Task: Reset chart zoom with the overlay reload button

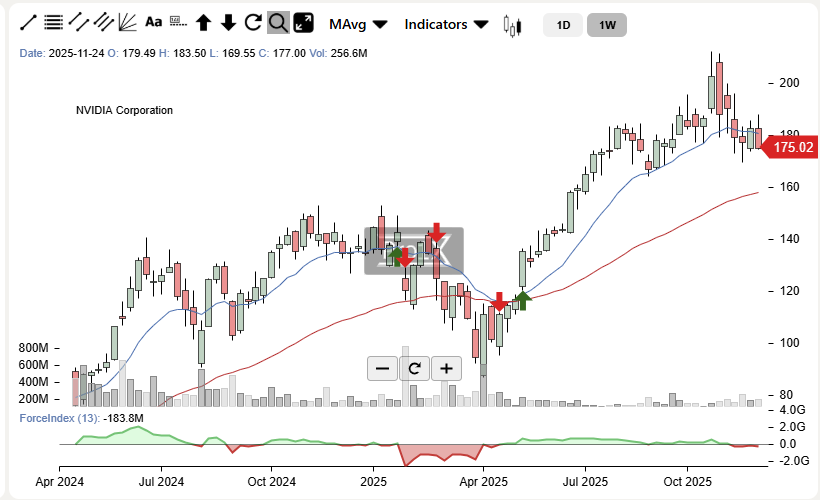Action: tap(414, 368)
